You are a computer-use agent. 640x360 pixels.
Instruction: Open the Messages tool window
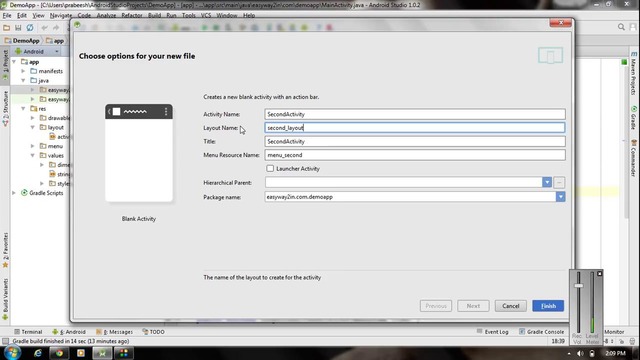pyautogui.click(x=114, y=332)
